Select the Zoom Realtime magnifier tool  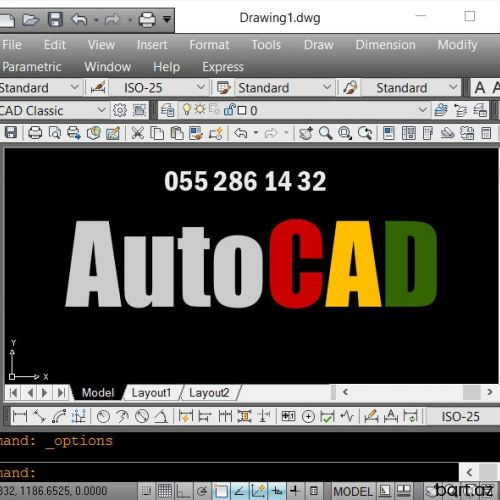[325, 133]
